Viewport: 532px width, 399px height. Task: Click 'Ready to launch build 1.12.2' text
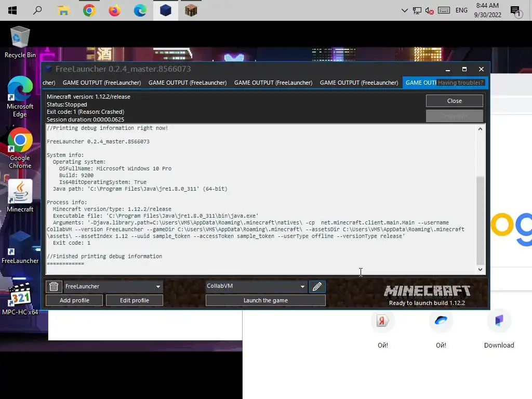point(427,303)
